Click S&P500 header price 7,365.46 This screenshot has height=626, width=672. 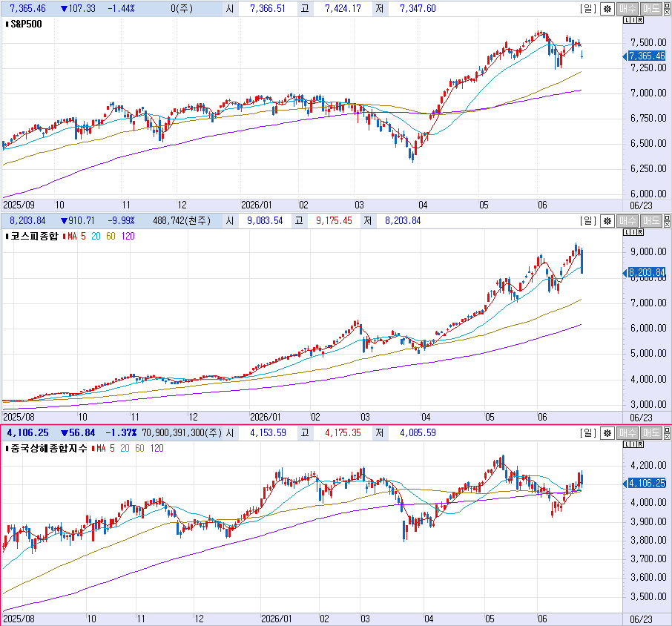27,9
